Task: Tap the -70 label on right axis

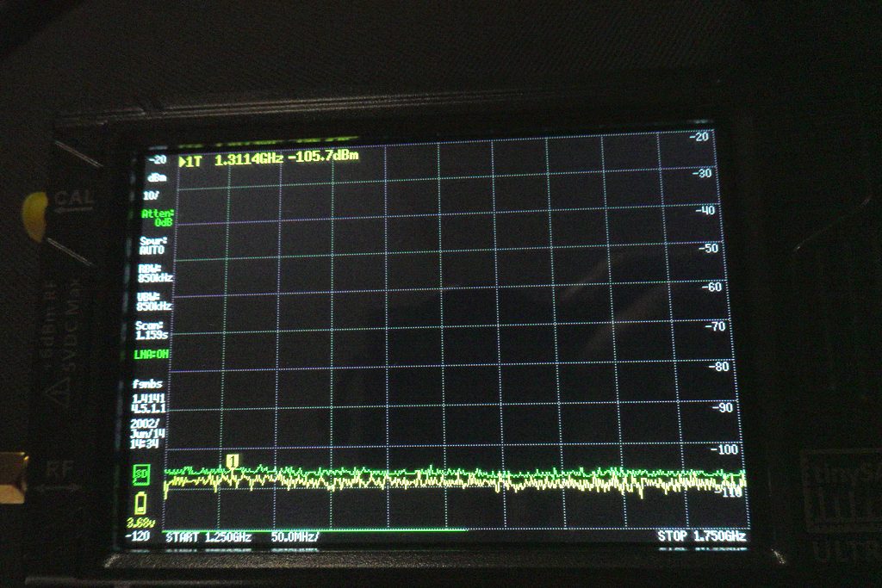Action: pos(715,326)
